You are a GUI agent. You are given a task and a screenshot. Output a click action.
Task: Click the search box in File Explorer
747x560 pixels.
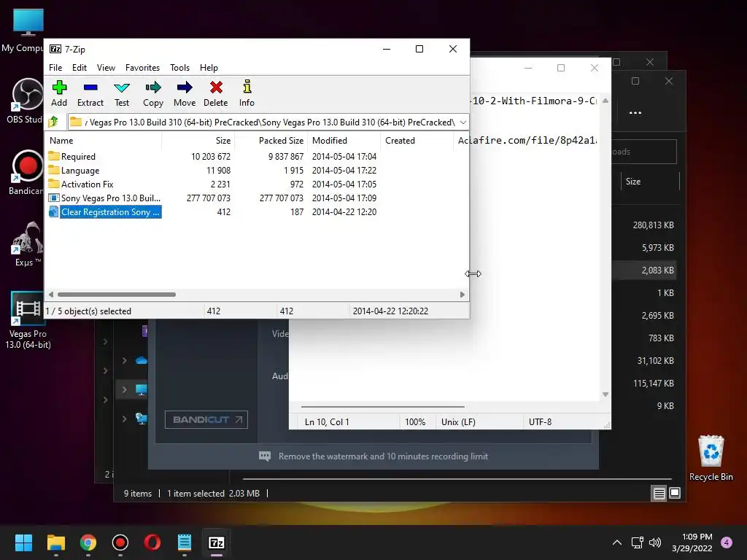[644, 152]
